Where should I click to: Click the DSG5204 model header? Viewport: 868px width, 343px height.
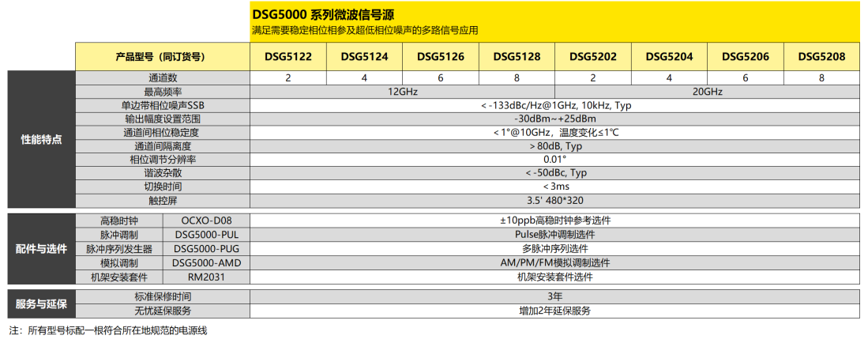tap(669, 56)
